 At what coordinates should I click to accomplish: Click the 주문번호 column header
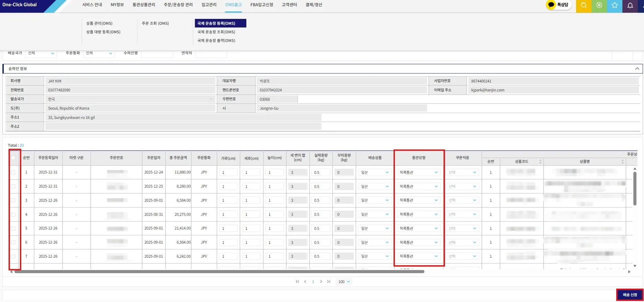pos(116,158)
